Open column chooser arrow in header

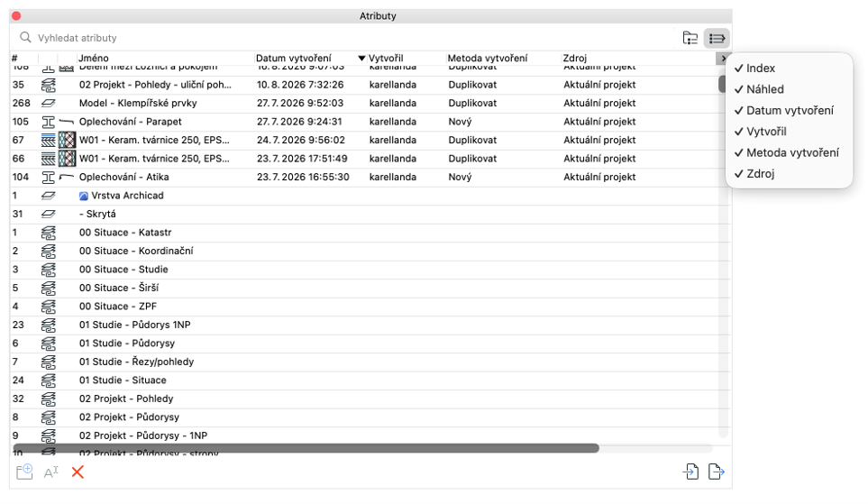[722, 58]
